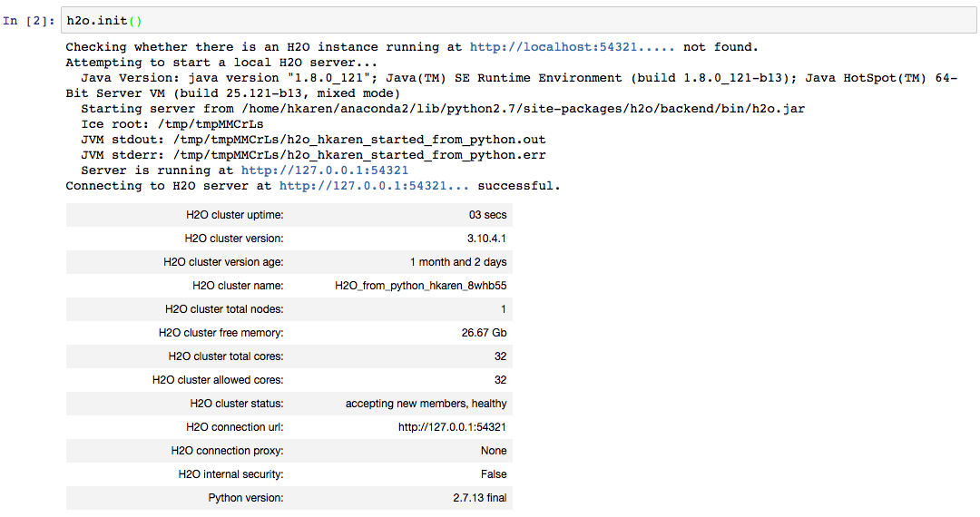Click the 'H2O cluster allowed cores' label
980x517 pixels.
(x=218, y=380)
